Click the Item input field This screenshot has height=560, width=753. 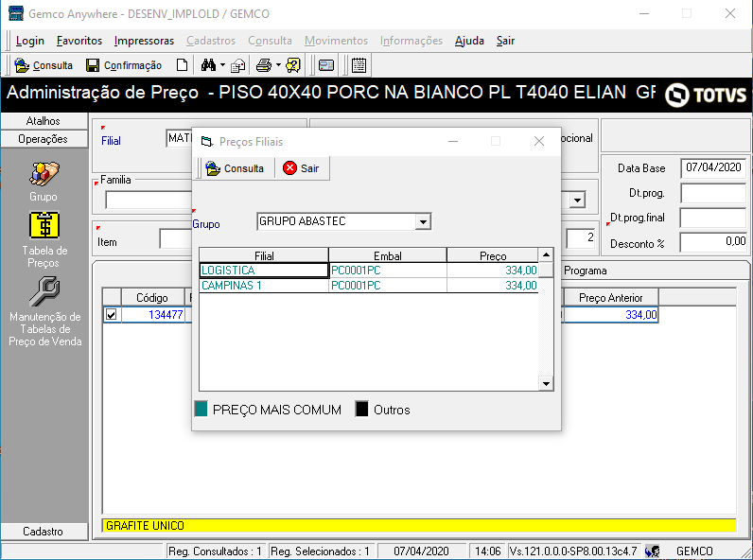tap(176, 239)
